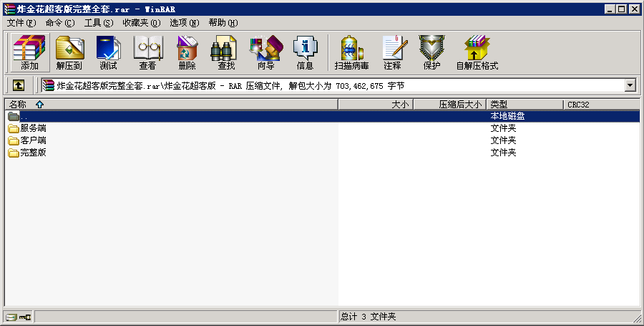
Task: Open the 收藏夹 (Favorites) menu
Action: point(139,23)
